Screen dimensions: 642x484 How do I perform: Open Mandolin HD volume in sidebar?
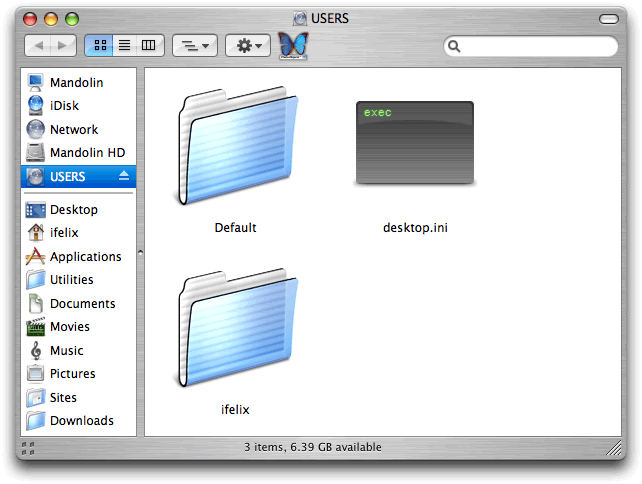tap(87, 153)
